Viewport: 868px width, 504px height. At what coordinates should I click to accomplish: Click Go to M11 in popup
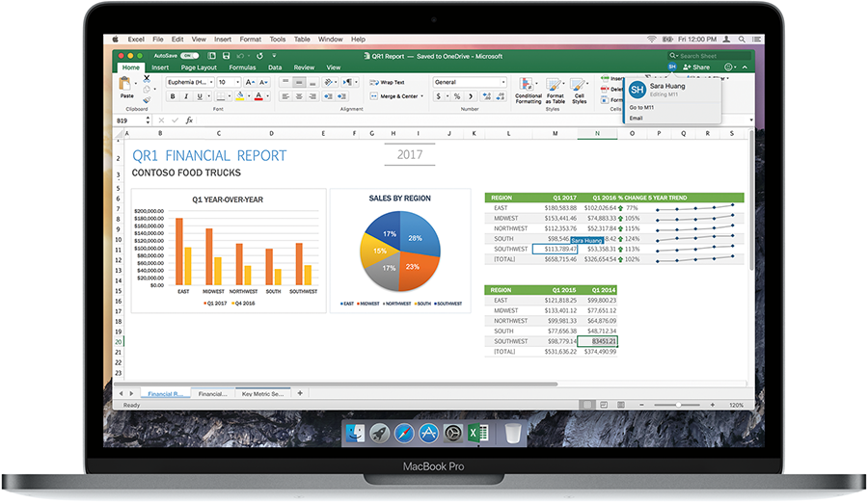pos(641,107)
